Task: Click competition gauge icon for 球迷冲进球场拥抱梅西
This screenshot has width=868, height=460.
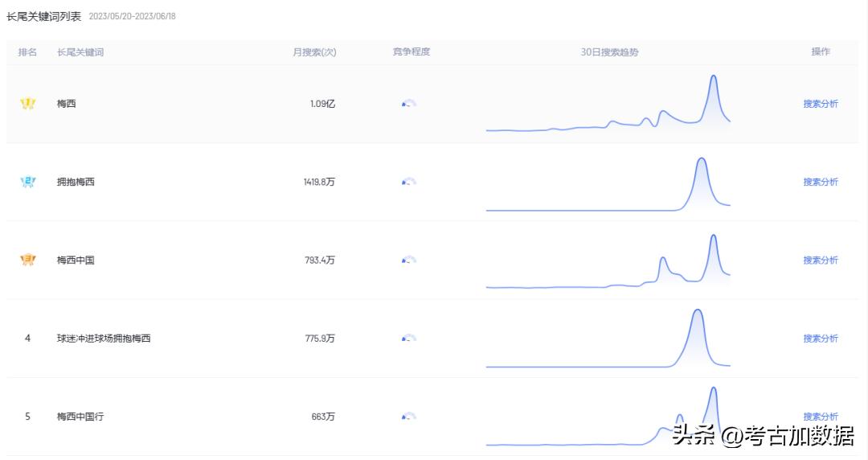Action: click(x=409, y=339)
